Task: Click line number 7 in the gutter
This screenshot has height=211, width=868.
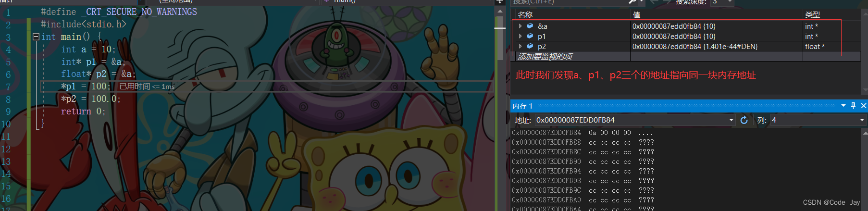Action: (x=8, y=87)
